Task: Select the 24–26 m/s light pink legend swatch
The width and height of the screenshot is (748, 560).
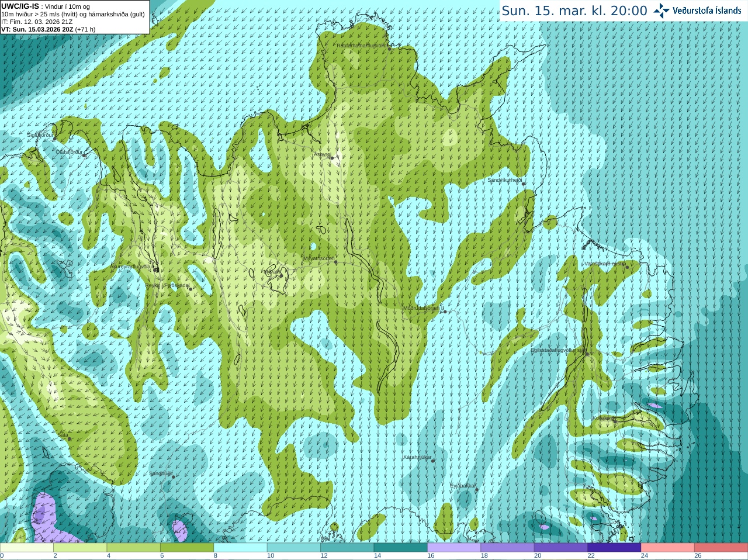Action: [x=667, y=548]
